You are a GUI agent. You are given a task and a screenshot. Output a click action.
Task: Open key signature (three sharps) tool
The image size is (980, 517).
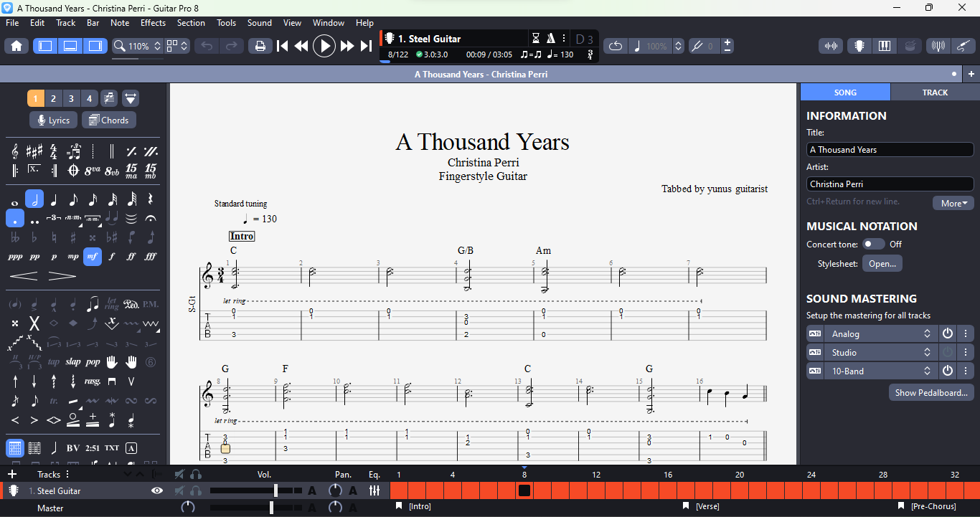click(x=34, y=151)
